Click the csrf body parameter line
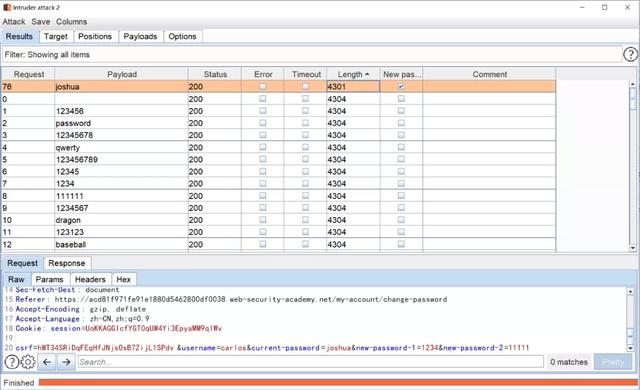 click(272, 348)
